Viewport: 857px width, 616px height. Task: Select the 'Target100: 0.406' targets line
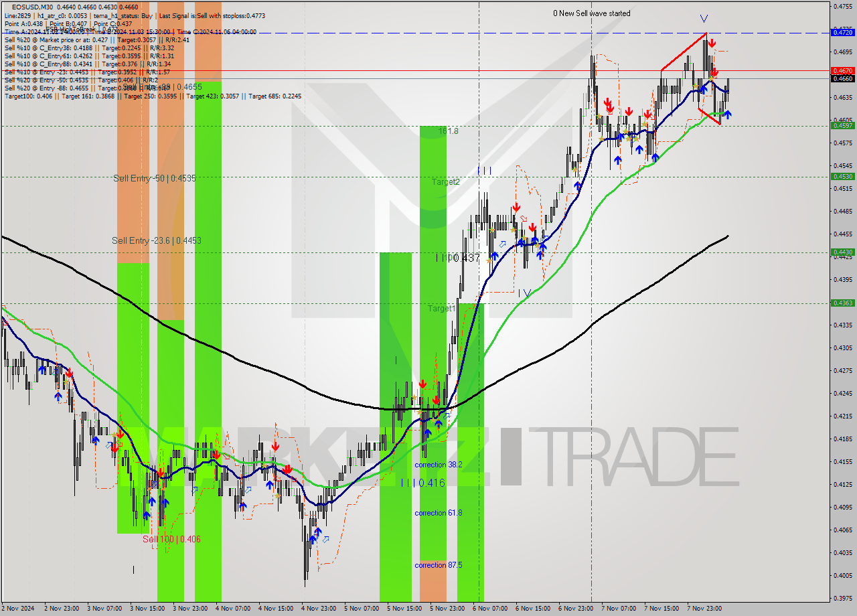point(153,96)
